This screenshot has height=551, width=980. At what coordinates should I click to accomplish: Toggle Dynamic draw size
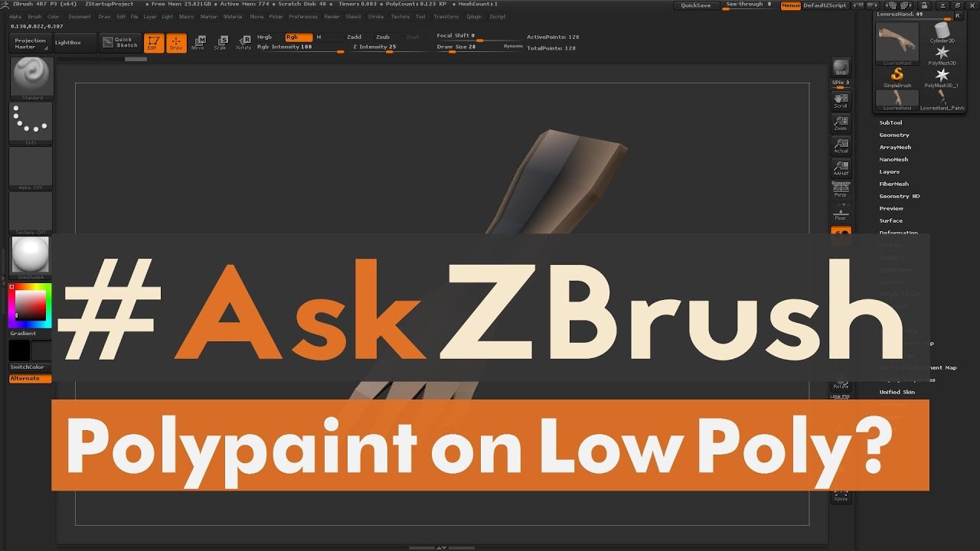click(x=513, y=47)
